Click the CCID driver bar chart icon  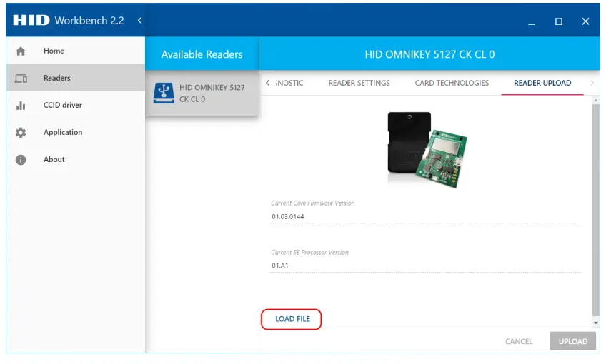[x=21, y=106]
